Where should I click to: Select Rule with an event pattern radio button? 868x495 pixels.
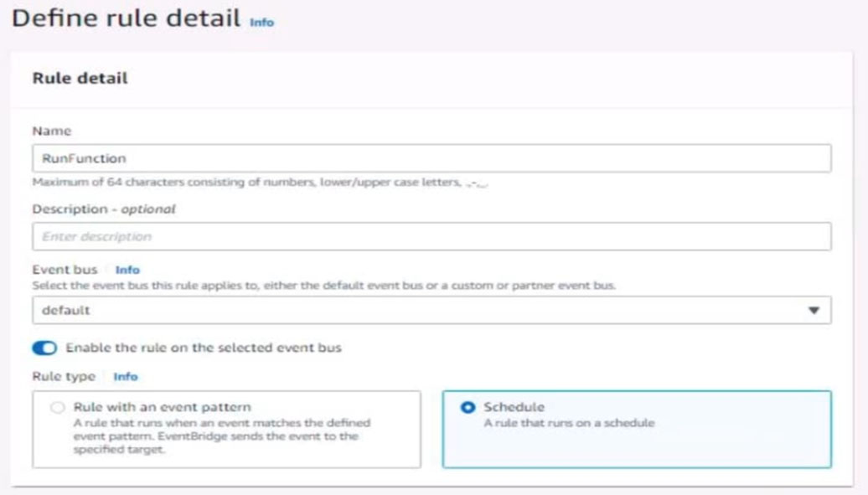click(x=57, y=408)
